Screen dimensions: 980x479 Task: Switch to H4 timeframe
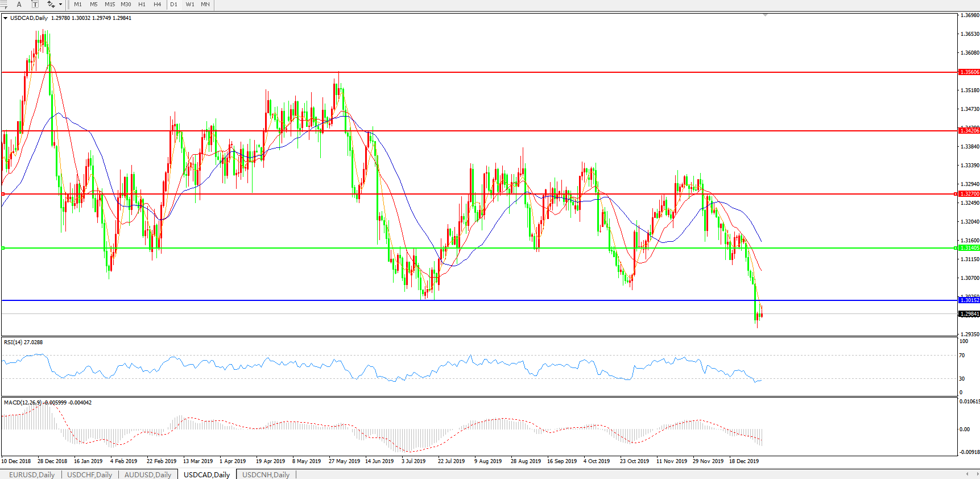[x=158, y=5]
